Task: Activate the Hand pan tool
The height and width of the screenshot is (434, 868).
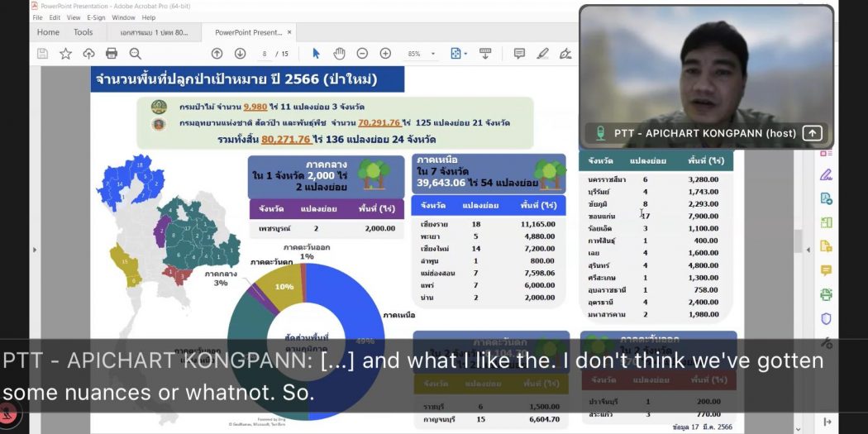Action: pyautogui.click(x=339, y=54)
